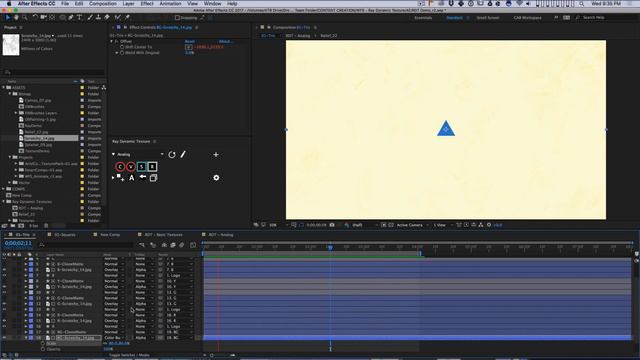Click the letter A icon in Ray panel
This screenshot has height=360, width=640.
[131, 178]
